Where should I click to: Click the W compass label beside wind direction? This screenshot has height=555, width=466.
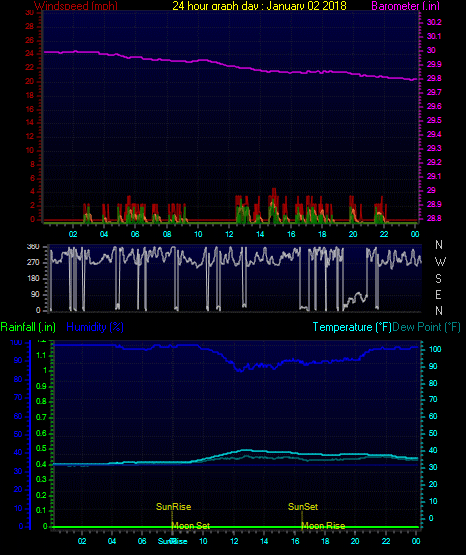440,262
